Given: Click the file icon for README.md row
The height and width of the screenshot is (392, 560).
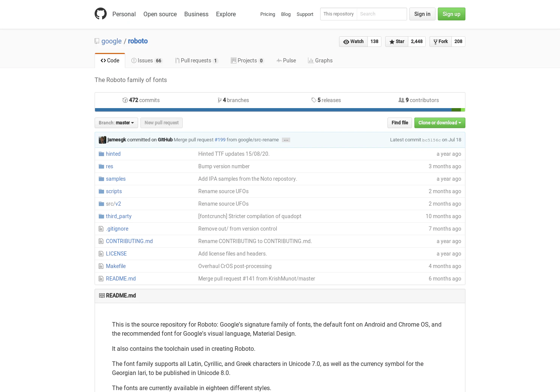Looking at the screenshot, I should coord(101,279).
